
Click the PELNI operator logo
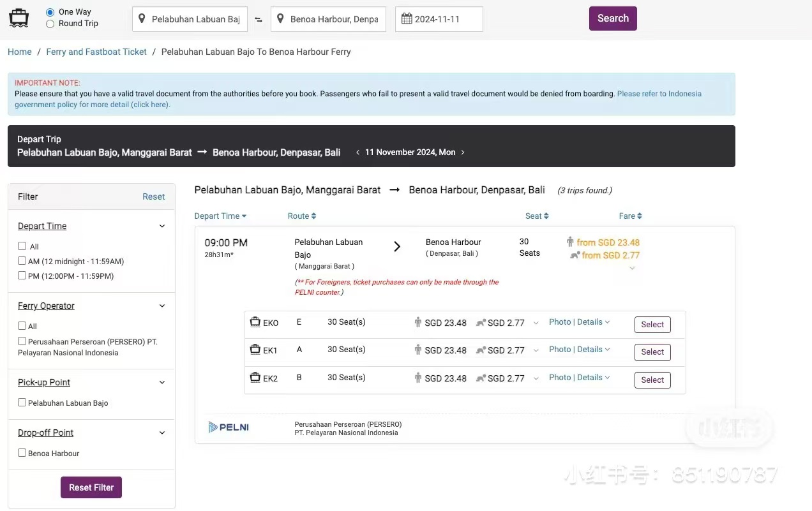(229, 427)
